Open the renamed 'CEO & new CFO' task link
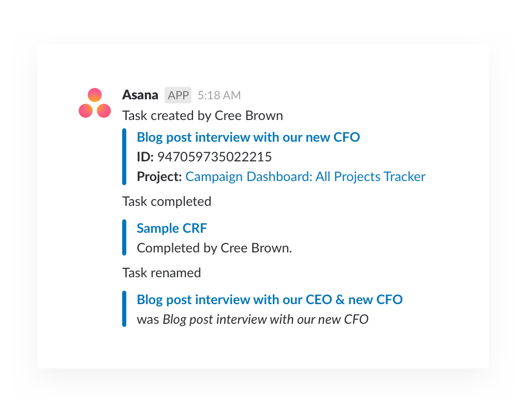 point(270,299)
